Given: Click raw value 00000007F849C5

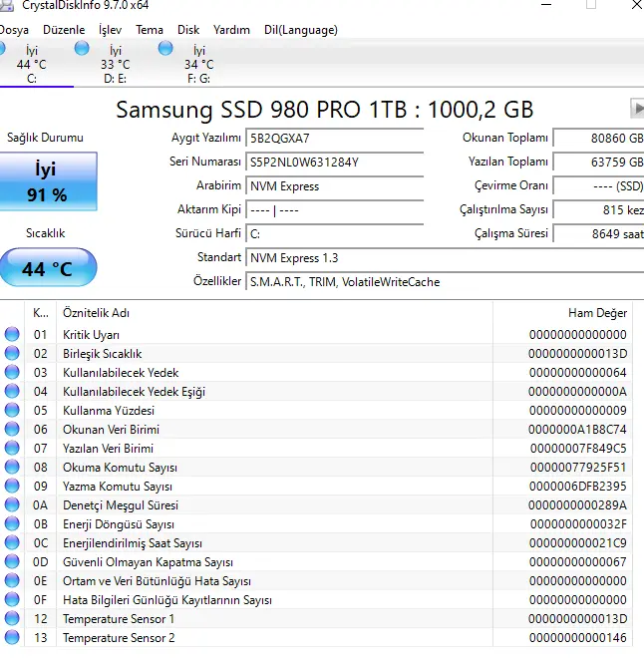Looking at the screenshot, I should point(578,449).
